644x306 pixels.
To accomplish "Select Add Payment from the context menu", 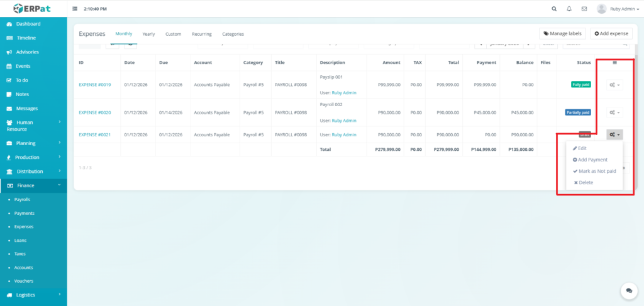I will click(x=592, y=160).
